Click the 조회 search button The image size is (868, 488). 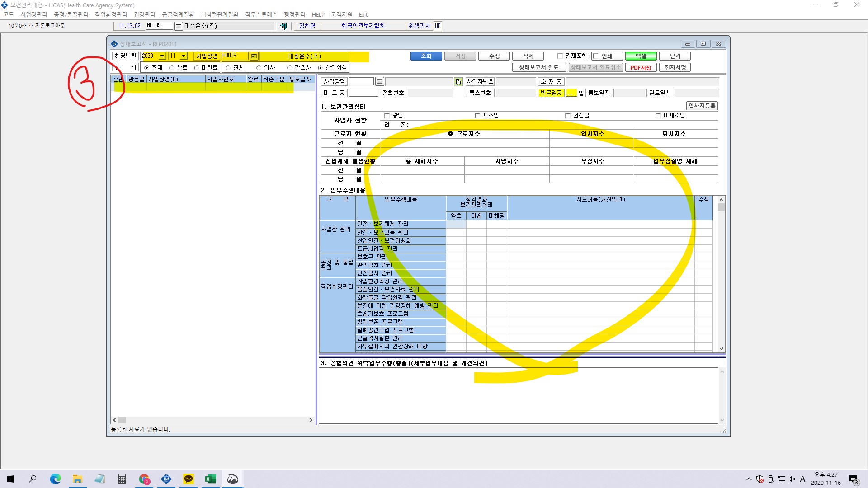(426, 56)
